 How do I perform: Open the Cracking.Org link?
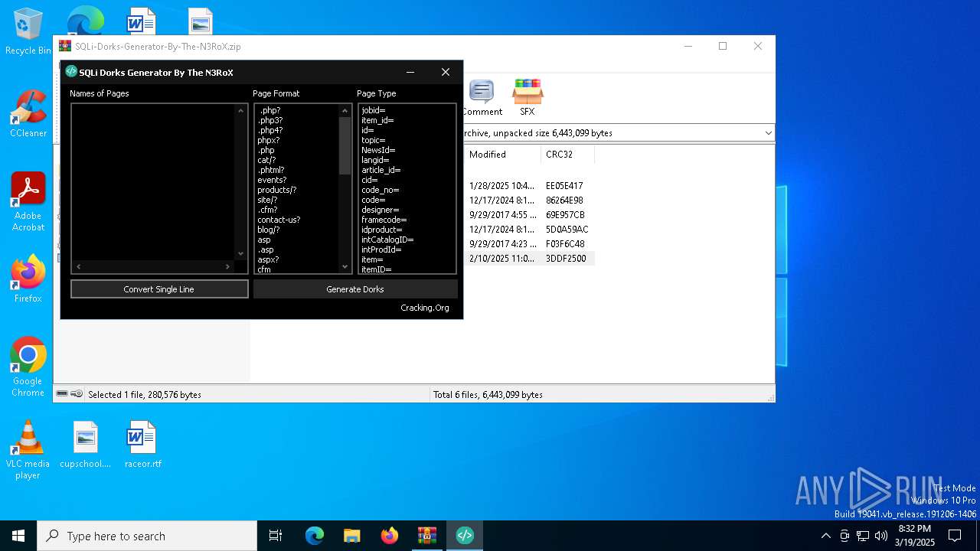(x=425, y=308)
